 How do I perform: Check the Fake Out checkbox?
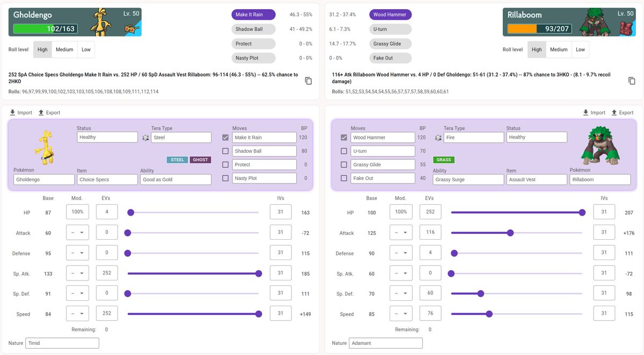[344, 178]
